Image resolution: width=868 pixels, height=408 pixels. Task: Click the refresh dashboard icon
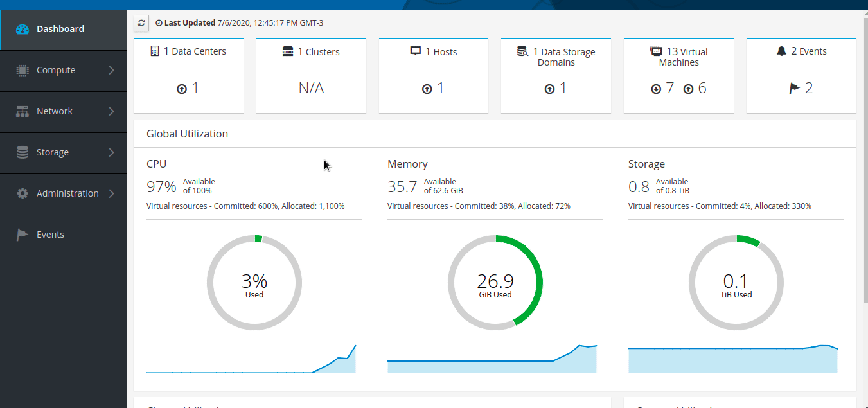141,23
